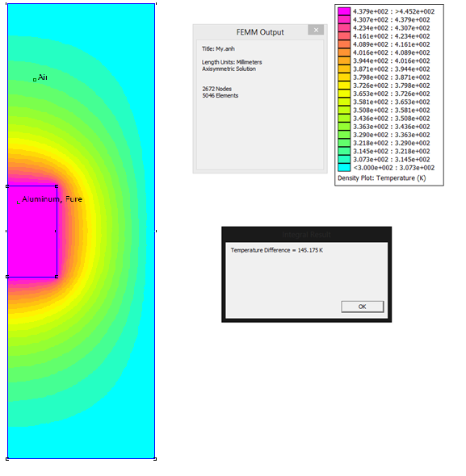Click the Temperature Difference result text
This screenshot has height=476, width=466.
point(277,250)
